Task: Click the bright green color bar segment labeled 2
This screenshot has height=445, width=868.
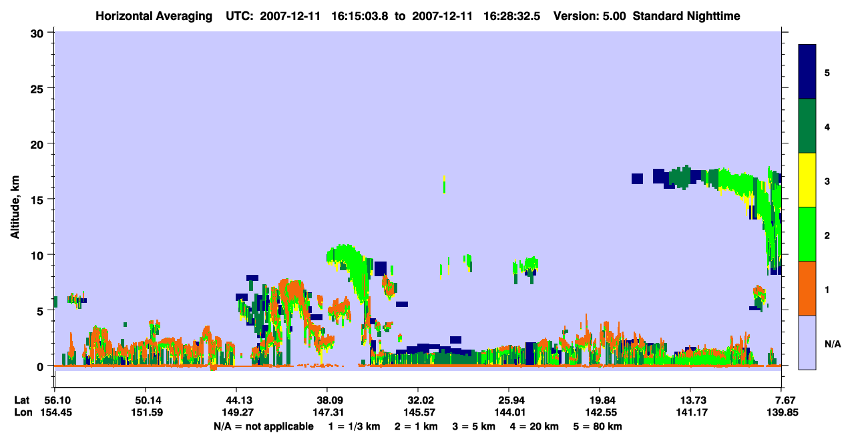Action: point(807,234)
